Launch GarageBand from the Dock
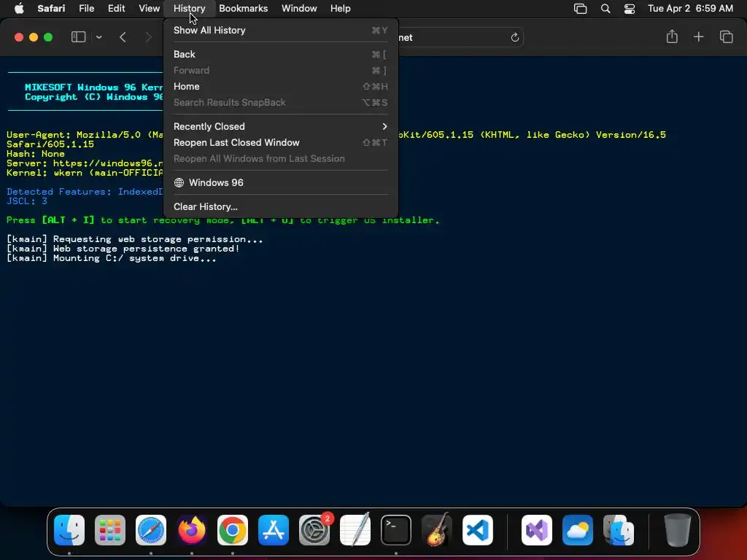The height and width of the screenshot is (560, 747). point(437,530)
